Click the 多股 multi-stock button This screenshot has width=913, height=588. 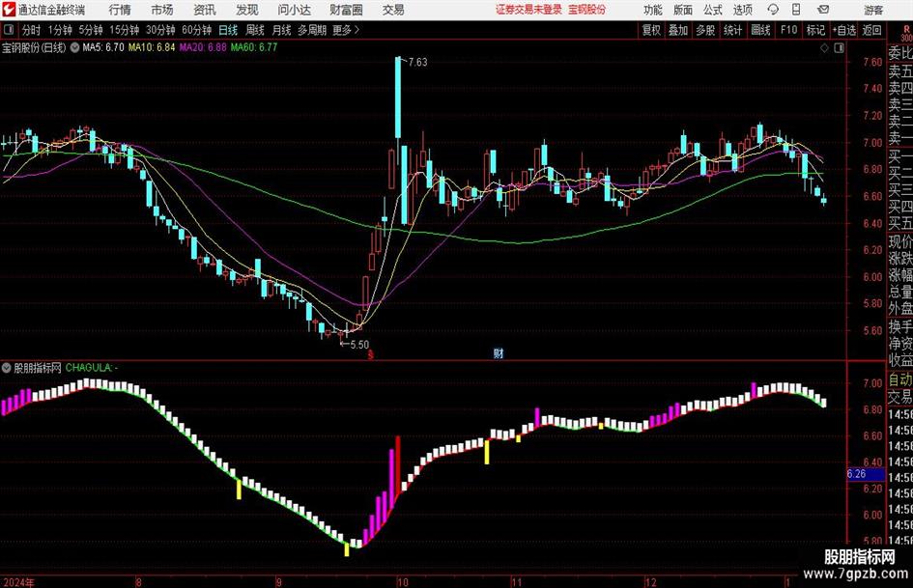705,30
